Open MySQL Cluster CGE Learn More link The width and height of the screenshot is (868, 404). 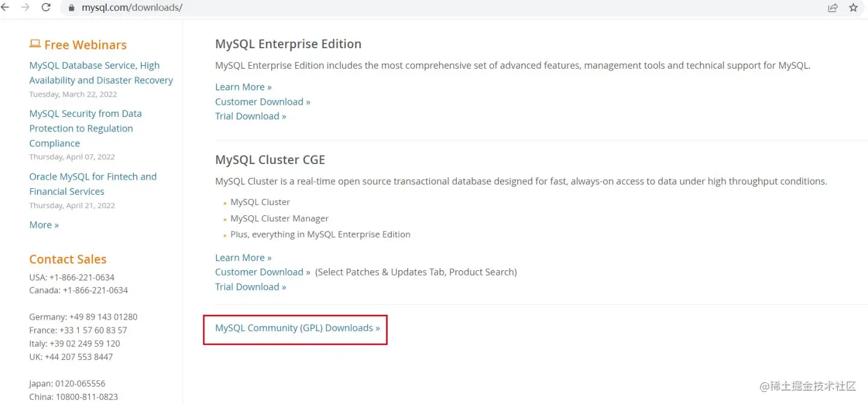click(x=243, y=257)
